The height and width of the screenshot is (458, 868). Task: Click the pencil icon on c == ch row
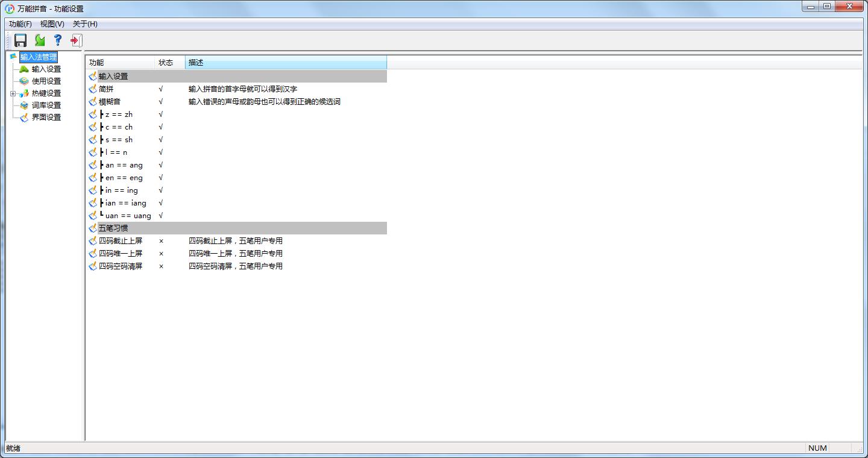(93, 127)
